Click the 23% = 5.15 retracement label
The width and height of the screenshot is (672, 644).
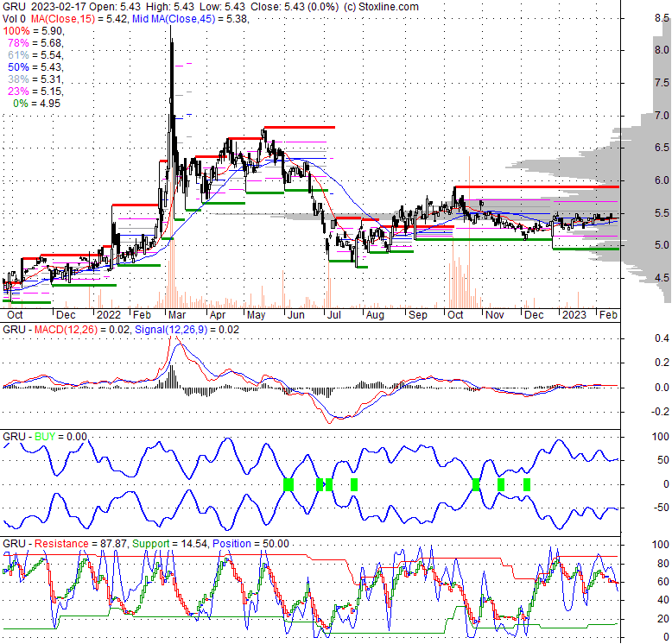(x=35, y=92)
